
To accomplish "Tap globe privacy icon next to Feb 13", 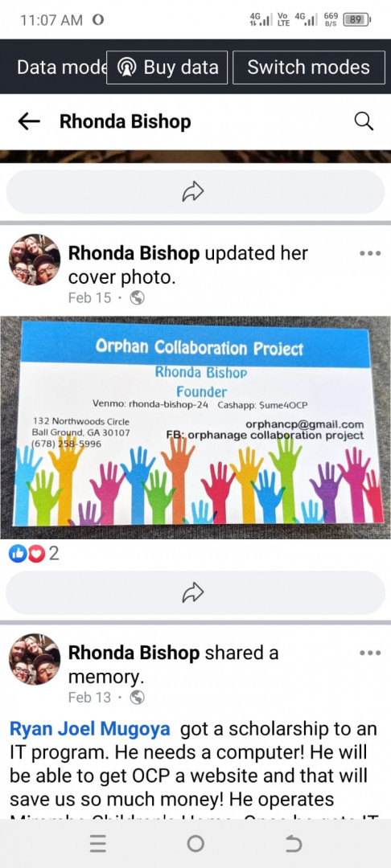I will 137,697.
